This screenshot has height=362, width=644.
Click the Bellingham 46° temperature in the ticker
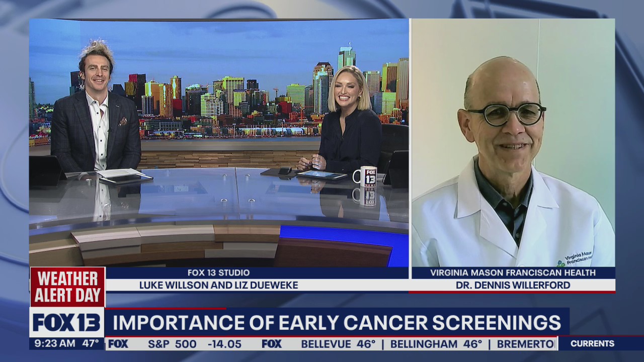coord(436,344)
